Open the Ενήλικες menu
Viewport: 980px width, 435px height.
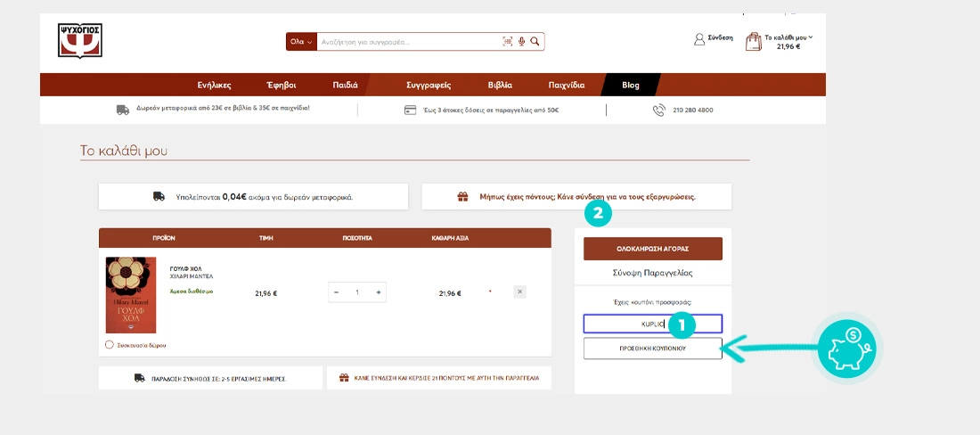[214, 86]
